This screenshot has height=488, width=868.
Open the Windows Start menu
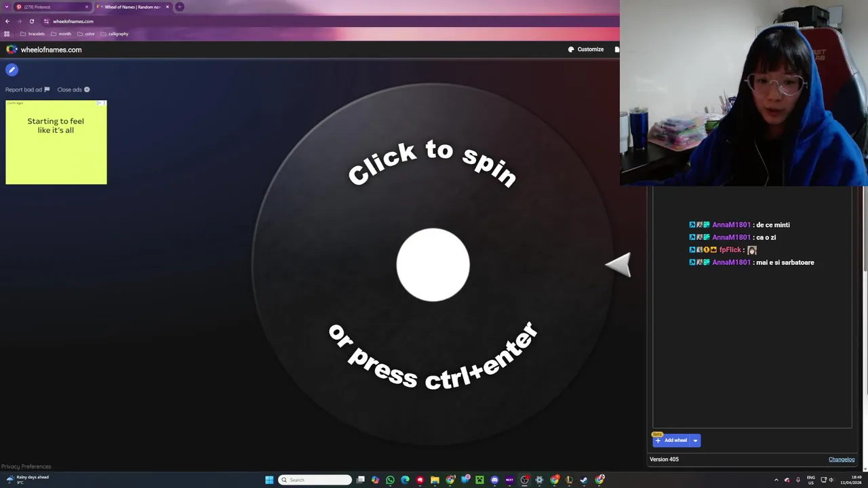click(269, 480)
